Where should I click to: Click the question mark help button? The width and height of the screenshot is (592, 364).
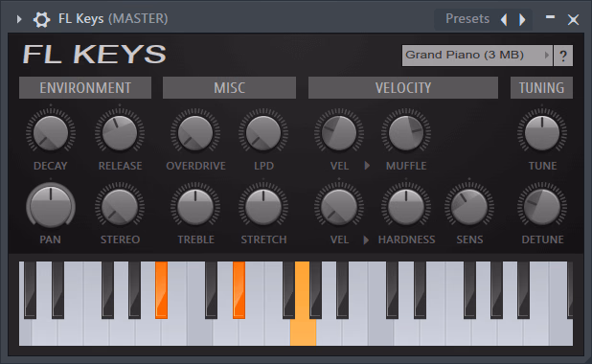(563, 56)
